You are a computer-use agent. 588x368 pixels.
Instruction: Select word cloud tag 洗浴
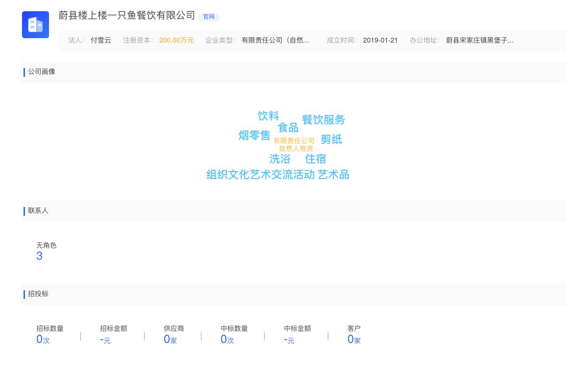[280, 159]
